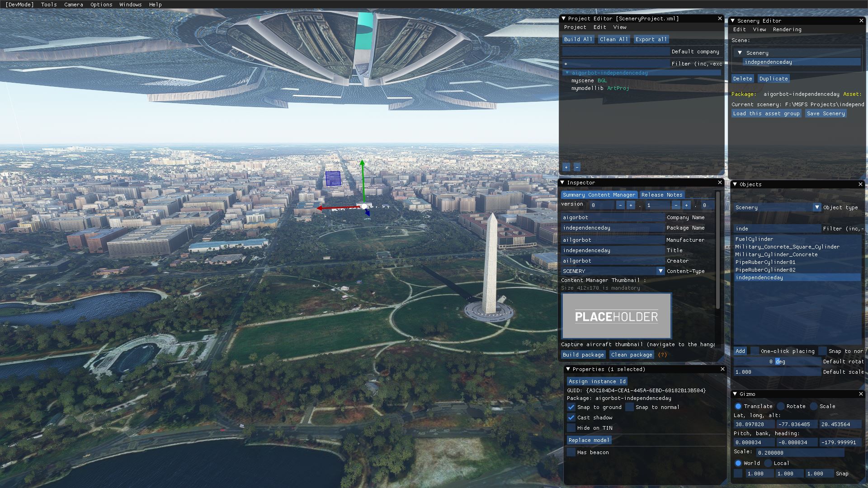Screen dimensions: 868x488
Task: Open the Windows menu
Action: coord(131,5)
